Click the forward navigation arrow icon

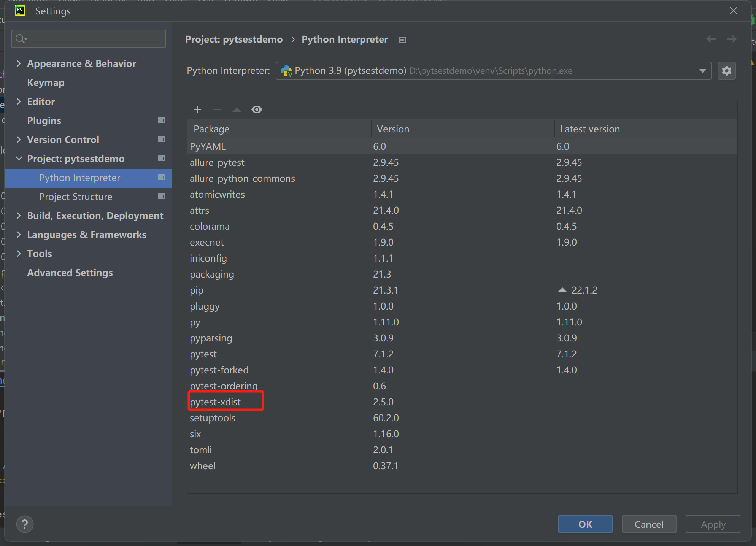pos(731,39)
